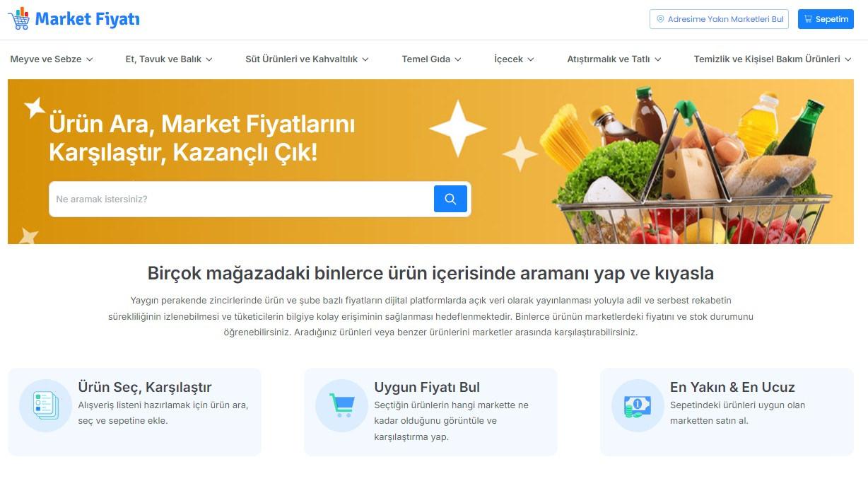Image resolution: width=868 pixels, height=486 pixels.
Task: Click the blue magnifier search button
Action: (450, 199)
